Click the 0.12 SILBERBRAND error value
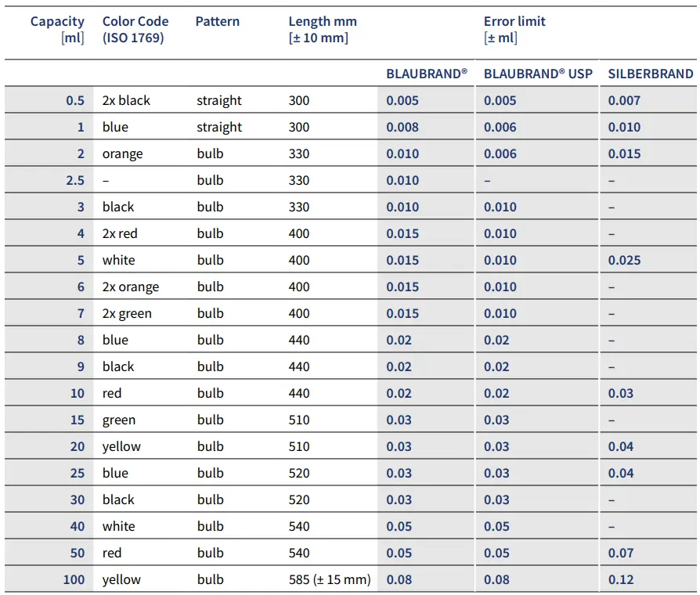The width and height of the screenshot is (700, 595). tap(621, 579)
